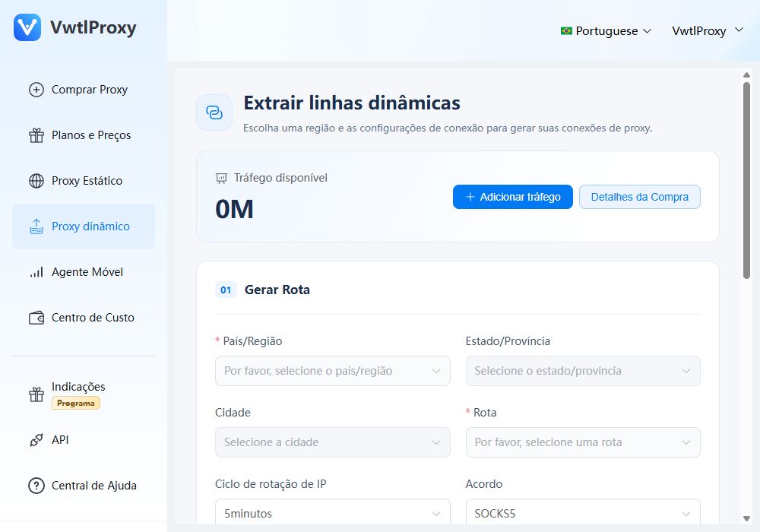This screenshot has width=760, height=532.
Task: Open Centro de Custo page
Action: click(84, 318)
